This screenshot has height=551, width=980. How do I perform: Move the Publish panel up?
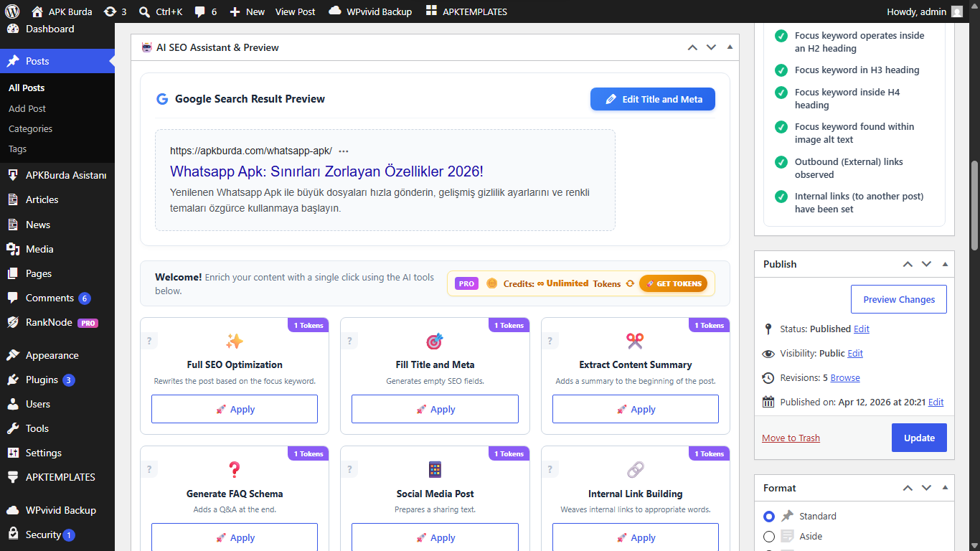pyautogui.click(x=908, y=264)
